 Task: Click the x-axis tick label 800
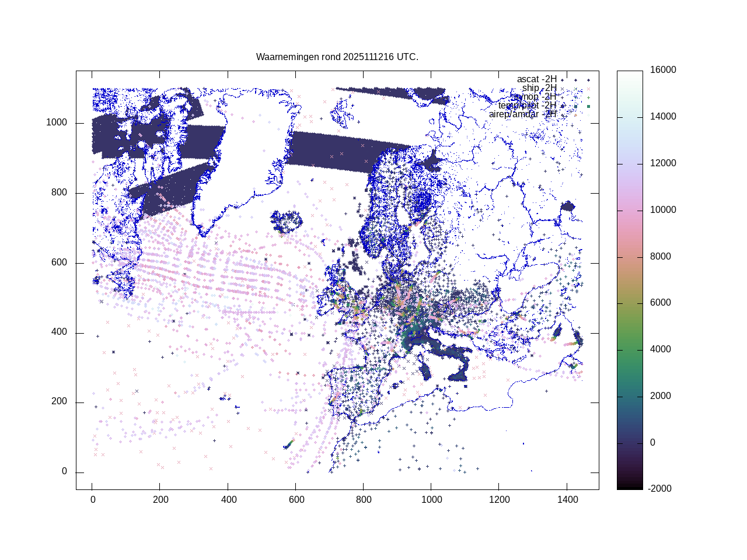(364, 500)
